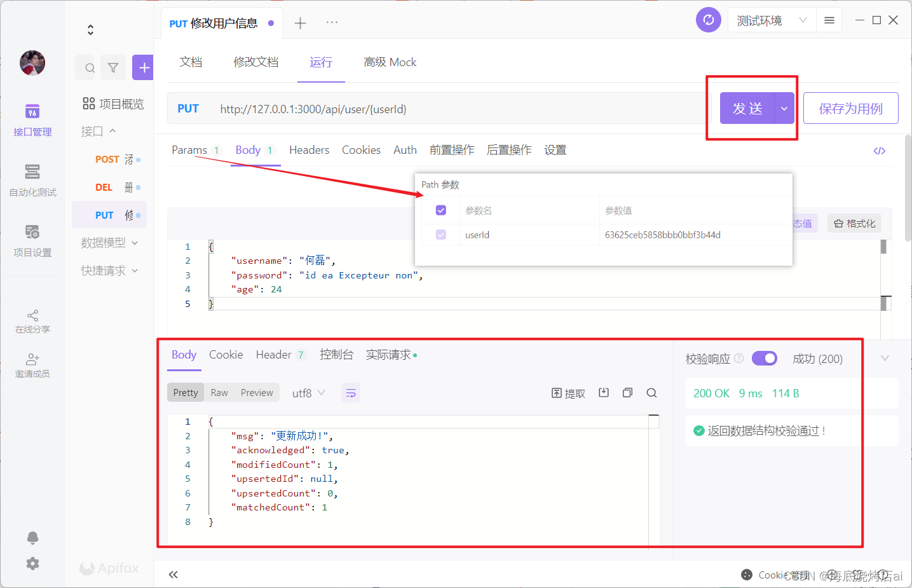
Task: Click the 邀请成员 icon
Action: click(32, 360)
